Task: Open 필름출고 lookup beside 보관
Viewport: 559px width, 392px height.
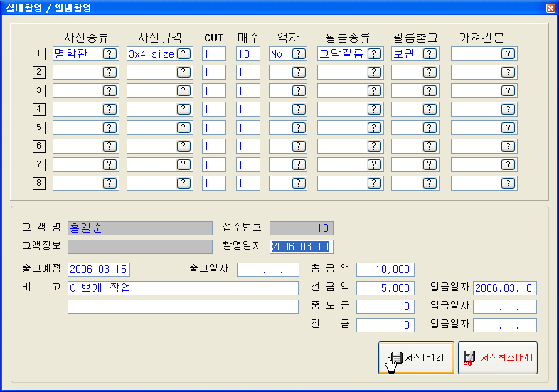Action: point(430,54)
